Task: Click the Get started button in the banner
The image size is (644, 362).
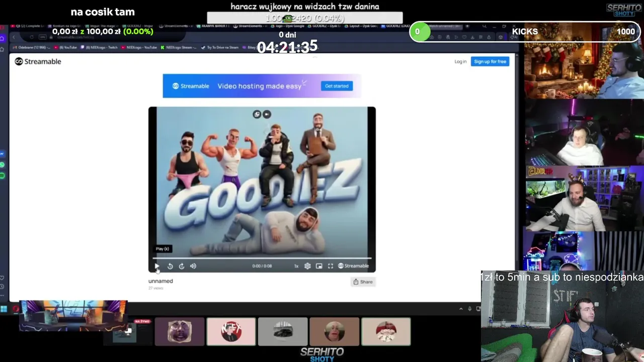Action: coord(337,86)
